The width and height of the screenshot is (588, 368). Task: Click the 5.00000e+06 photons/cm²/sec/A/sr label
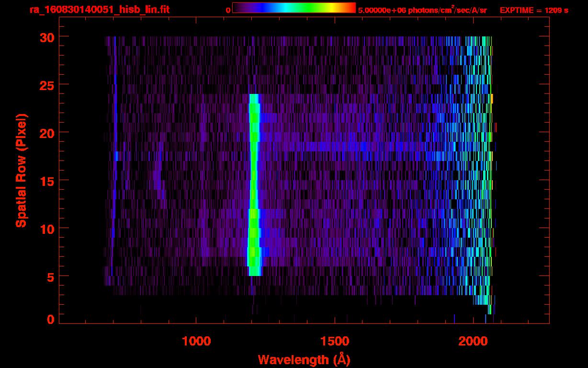tap(422, 10)
